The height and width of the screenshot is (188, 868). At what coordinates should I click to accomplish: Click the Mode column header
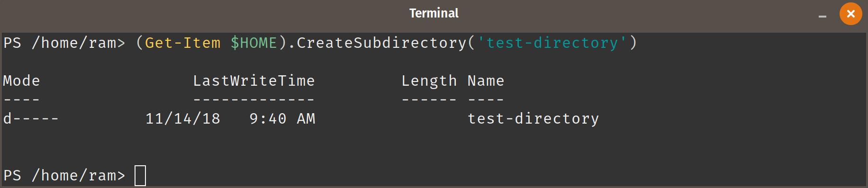(x=22, y=81)
